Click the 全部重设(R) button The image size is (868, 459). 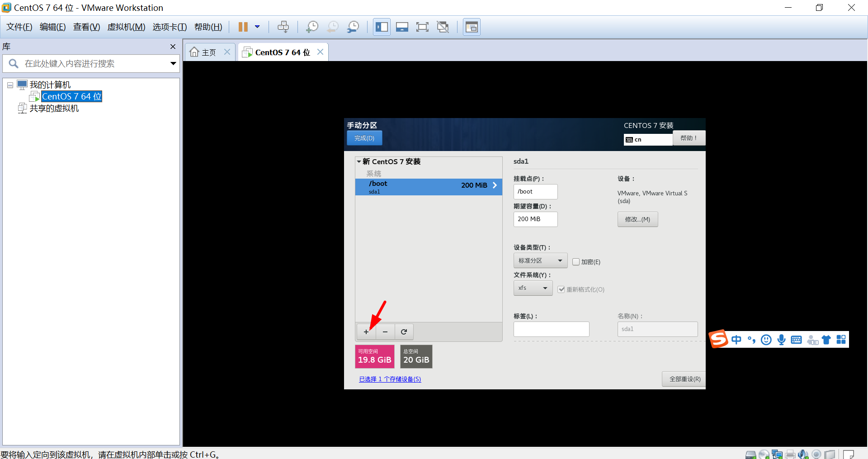[684, 379]
